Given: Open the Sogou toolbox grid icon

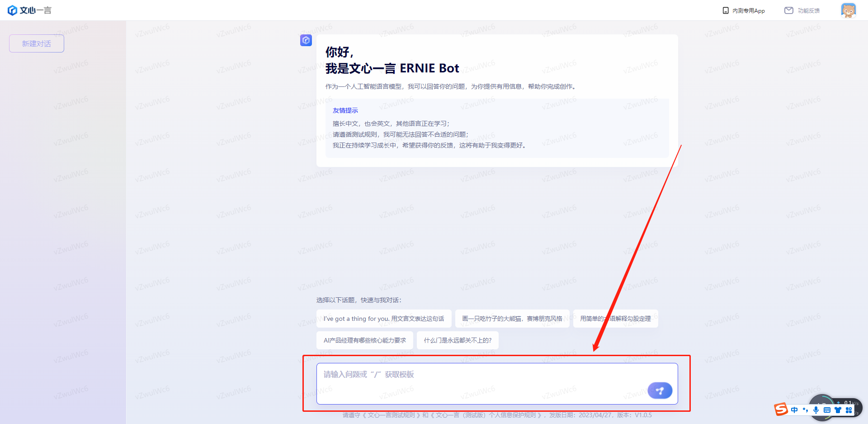Looking at the screenshot, I should pyautogui.click(x=849, y=410).
